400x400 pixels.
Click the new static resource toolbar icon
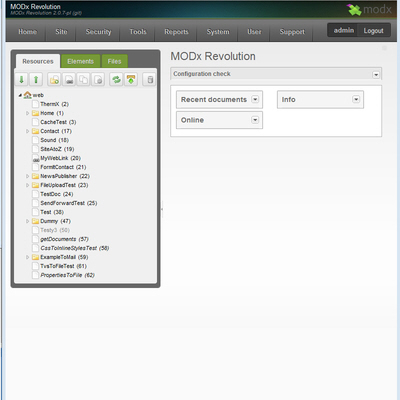coord(98,80)
